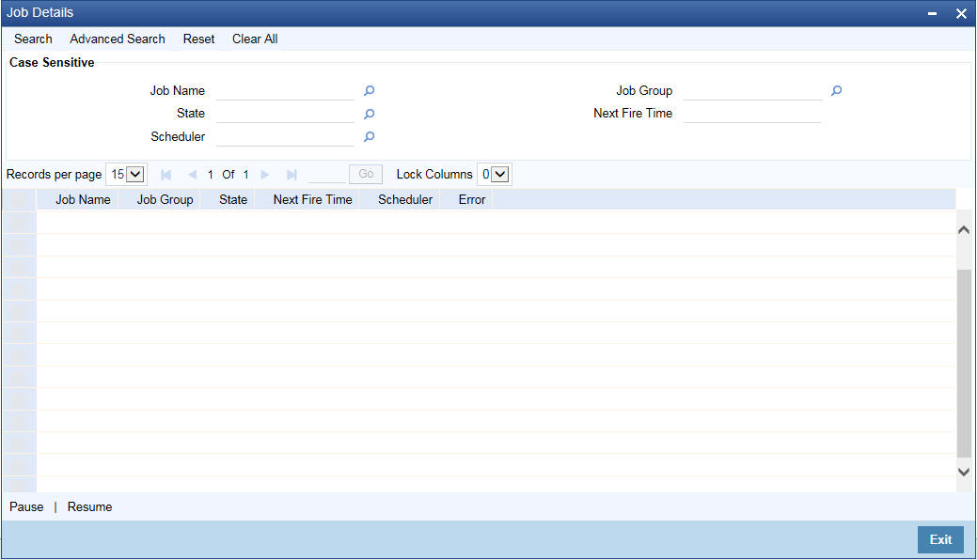
Task: Close the Job Details window
Action: click(x=961, y=13)
